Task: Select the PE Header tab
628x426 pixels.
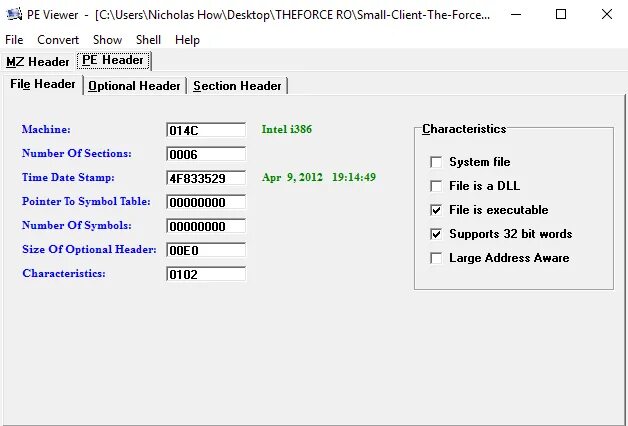Action: coord(113,60)
